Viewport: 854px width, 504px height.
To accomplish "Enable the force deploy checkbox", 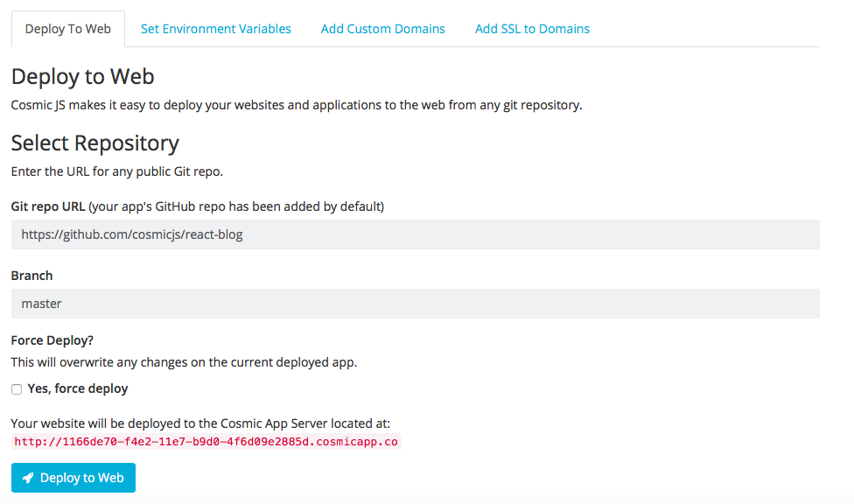I will pos(17,389).
